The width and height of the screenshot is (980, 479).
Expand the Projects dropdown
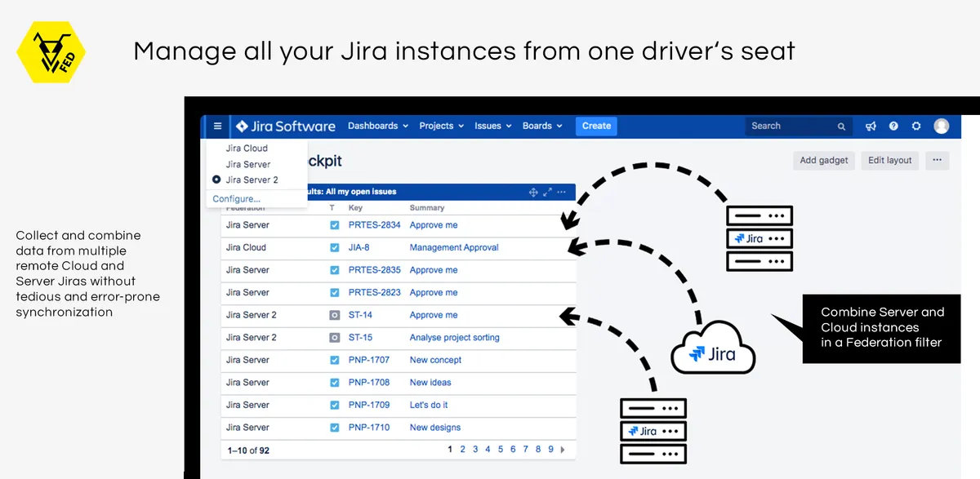pyautogui.click(x=441, y=126)
